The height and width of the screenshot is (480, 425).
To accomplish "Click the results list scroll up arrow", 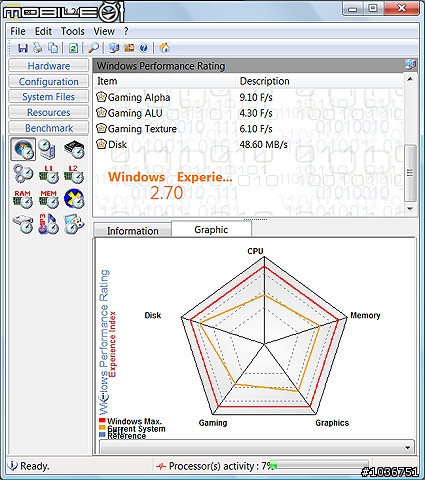I will [410, 79].
